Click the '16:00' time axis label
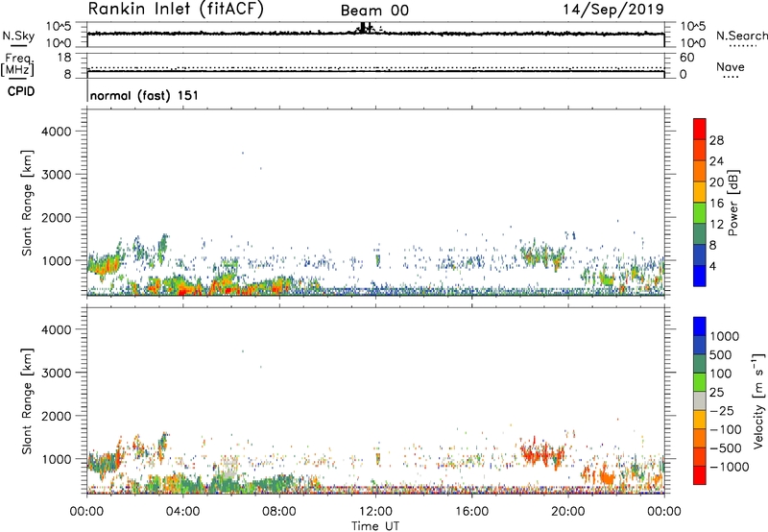 coord(471,512)
